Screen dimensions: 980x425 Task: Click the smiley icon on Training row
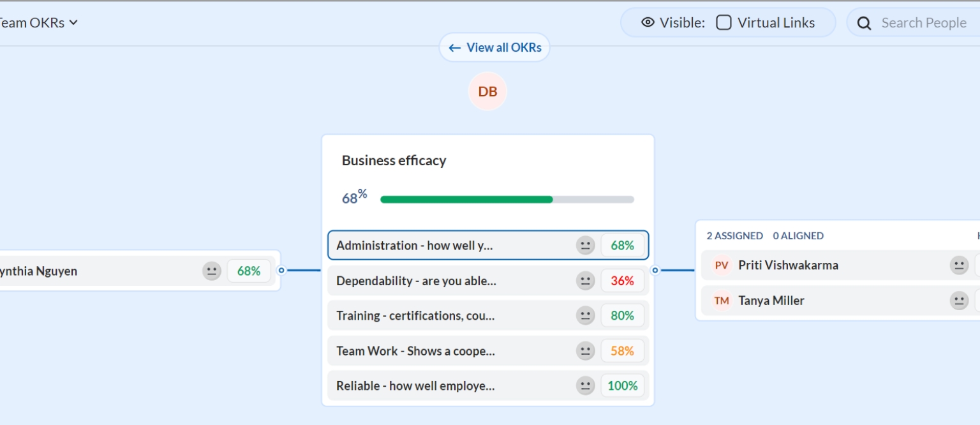585,316
